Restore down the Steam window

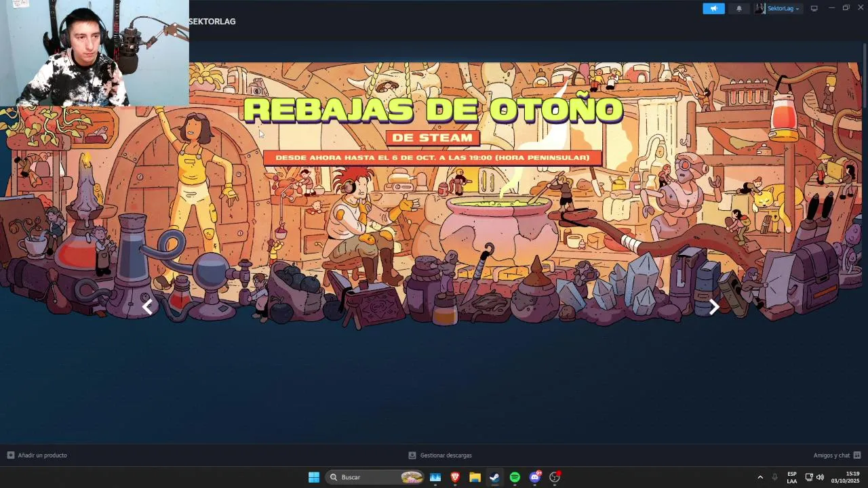846,7
